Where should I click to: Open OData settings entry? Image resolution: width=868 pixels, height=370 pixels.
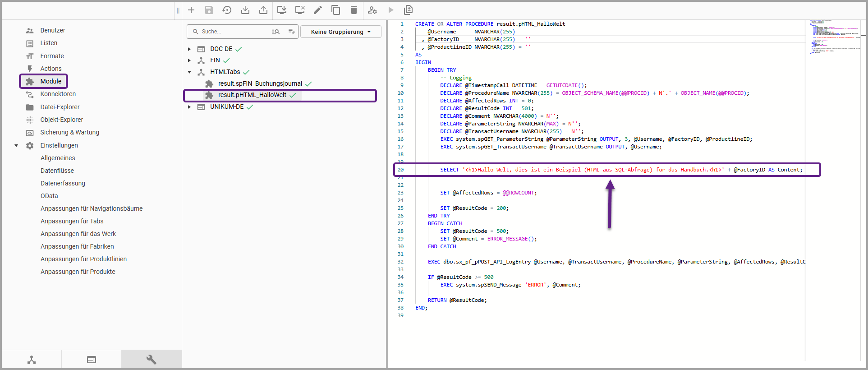[x=49, y=196]
